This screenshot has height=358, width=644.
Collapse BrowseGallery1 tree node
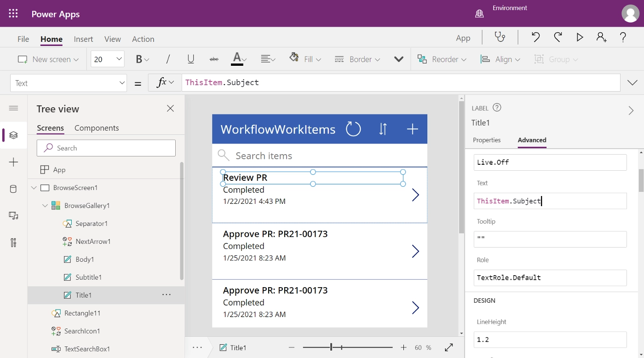(45, 206)
